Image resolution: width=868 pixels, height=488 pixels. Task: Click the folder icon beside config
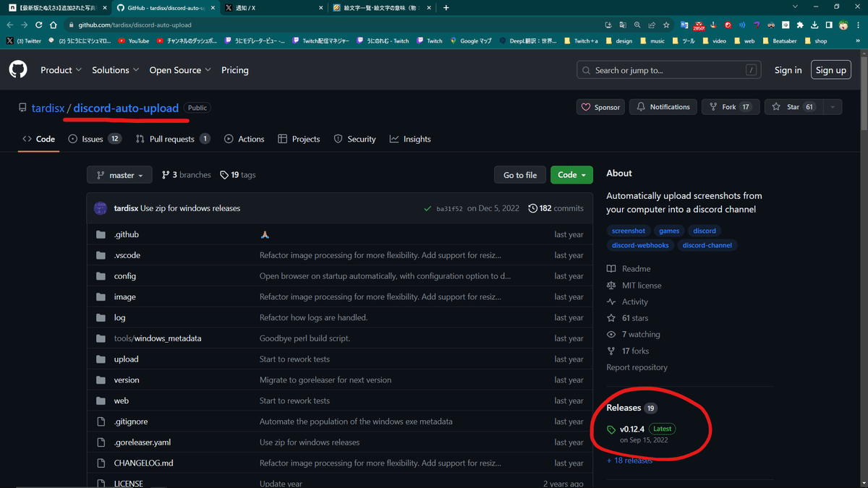[101, 276]
